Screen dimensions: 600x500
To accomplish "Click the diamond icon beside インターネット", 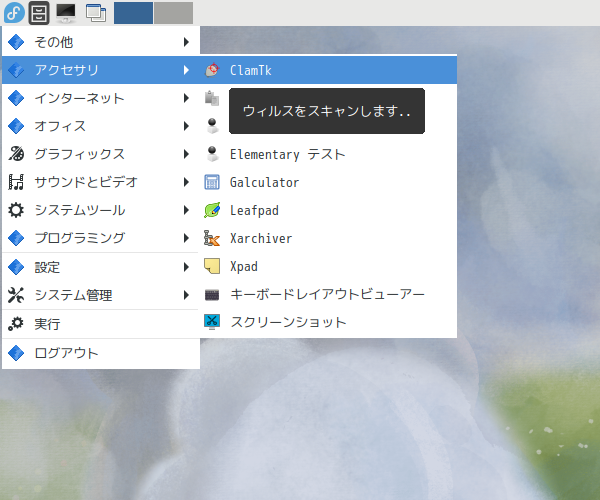I will (16, 98).
